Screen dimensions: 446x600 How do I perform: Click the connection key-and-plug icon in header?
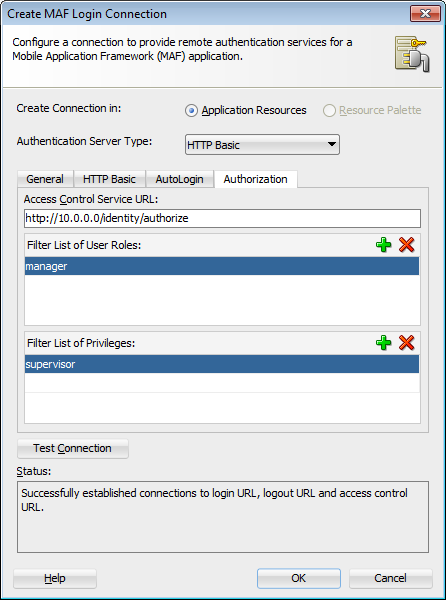point(412,54)
